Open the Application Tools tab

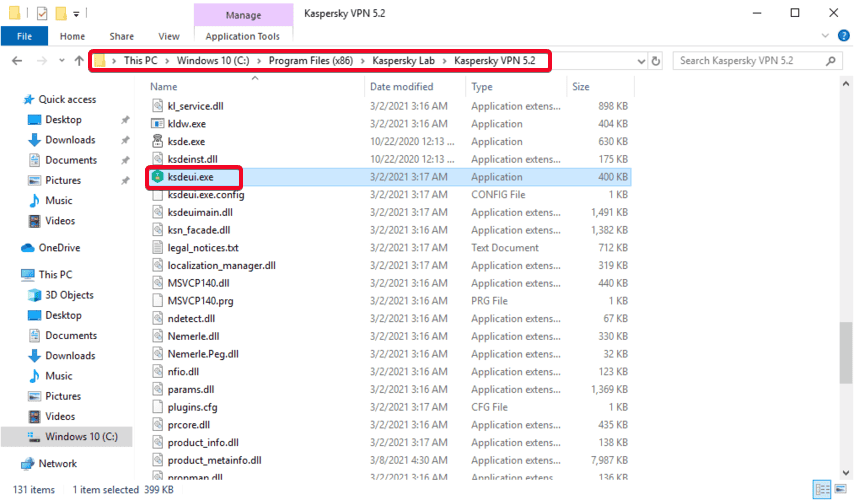(x=242, y=36)
